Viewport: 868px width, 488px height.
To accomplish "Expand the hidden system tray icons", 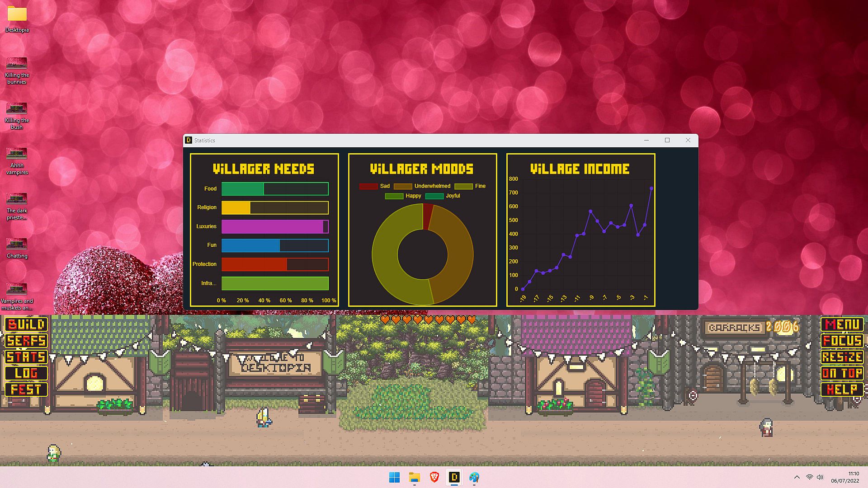I will [x=797, y=477].
